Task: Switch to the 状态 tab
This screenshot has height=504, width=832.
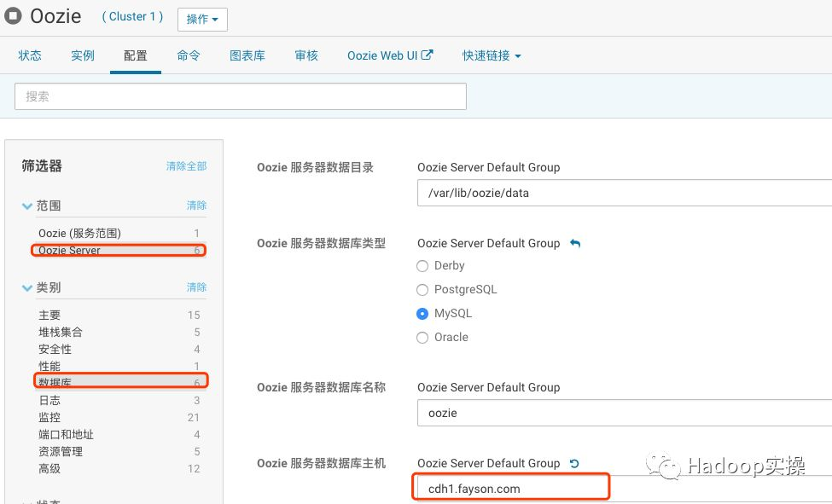Action: [x=30, y=55]
